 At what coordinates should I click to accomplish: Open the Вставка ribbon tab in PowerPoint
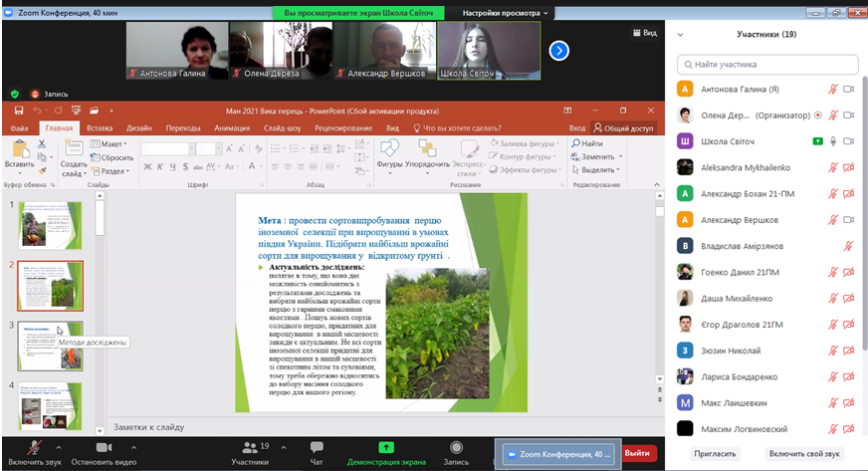(x=100, y=128)
